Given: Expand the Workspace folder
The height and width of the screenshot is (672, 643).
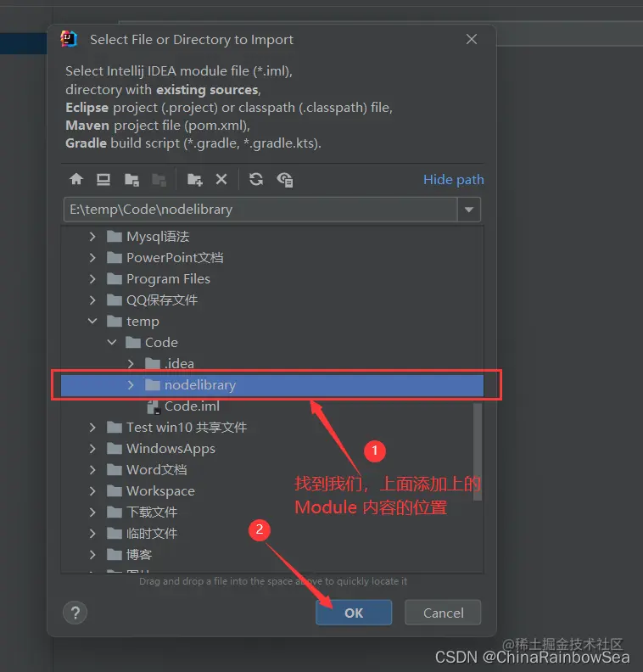Looking at the screenshot, I should coord(92,490).
